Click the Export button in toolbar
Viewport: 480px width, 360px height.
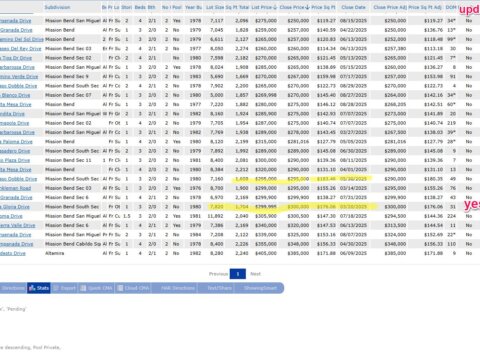pos(64,288)
